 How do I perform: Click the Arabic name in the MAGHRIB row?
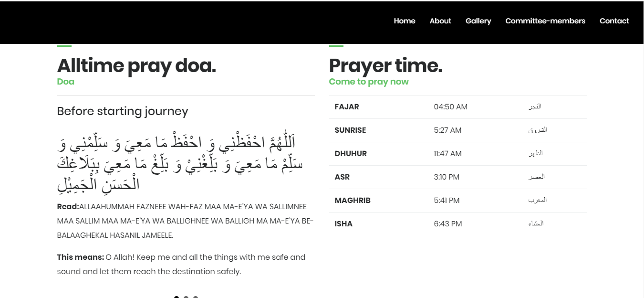[538, 200]
